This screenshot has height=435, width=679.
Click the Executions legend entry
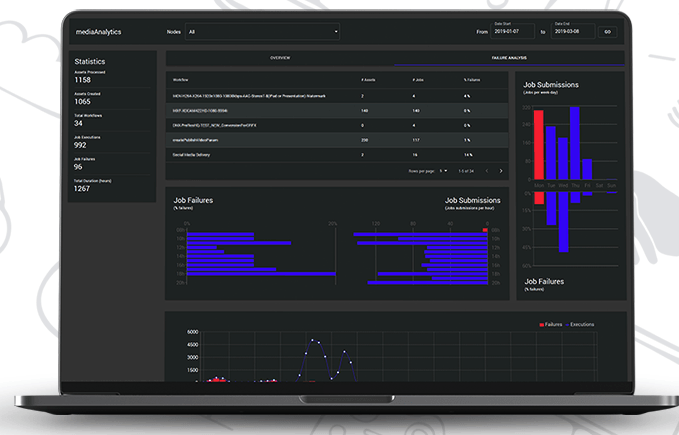579,325
